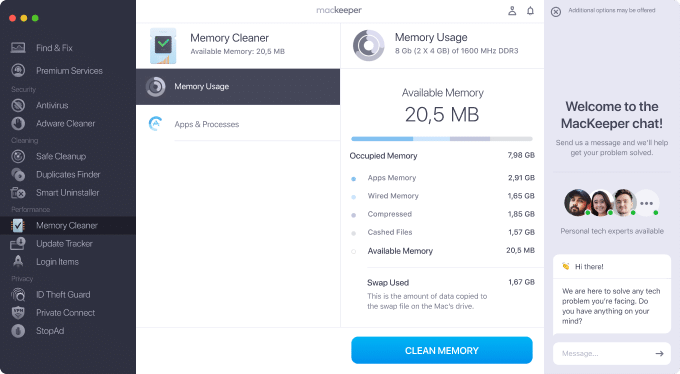The width and height of the screenshot is (680, 374).
Task: Switch to Apps & Processes tab
Action: click(x=238, y=124)
